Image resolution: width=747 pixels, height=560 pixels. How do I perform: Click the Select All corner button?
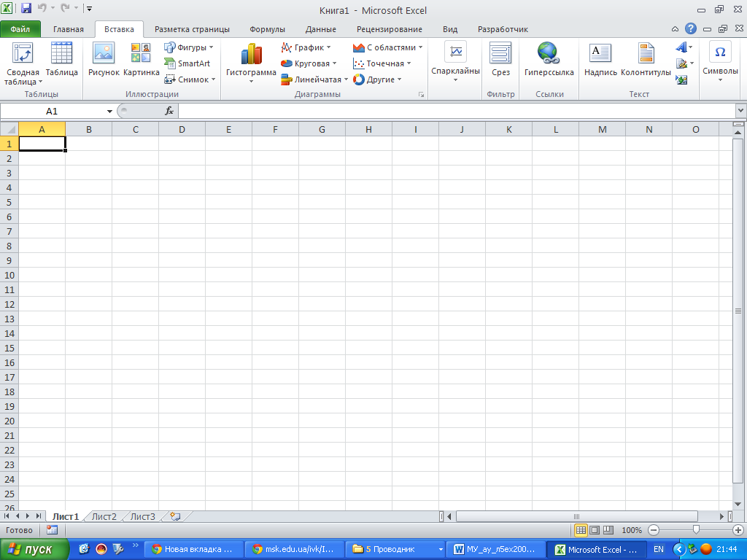pos(9,129)
